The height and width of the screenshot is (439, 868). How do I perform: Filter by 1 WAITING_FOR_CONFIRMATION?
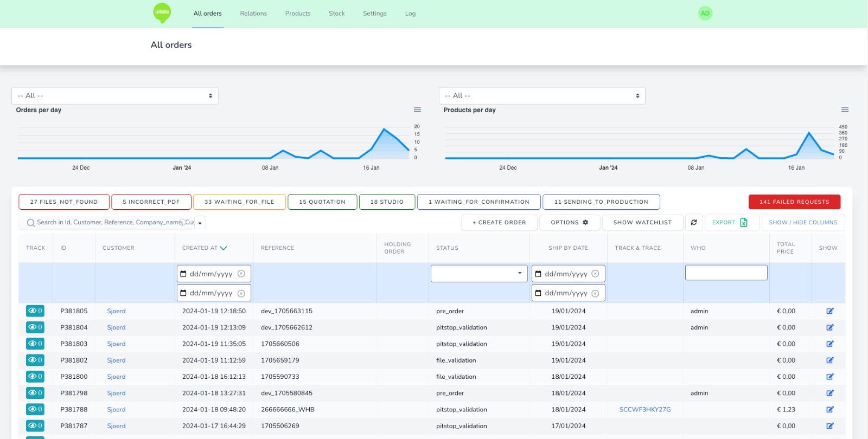point(479,202)
